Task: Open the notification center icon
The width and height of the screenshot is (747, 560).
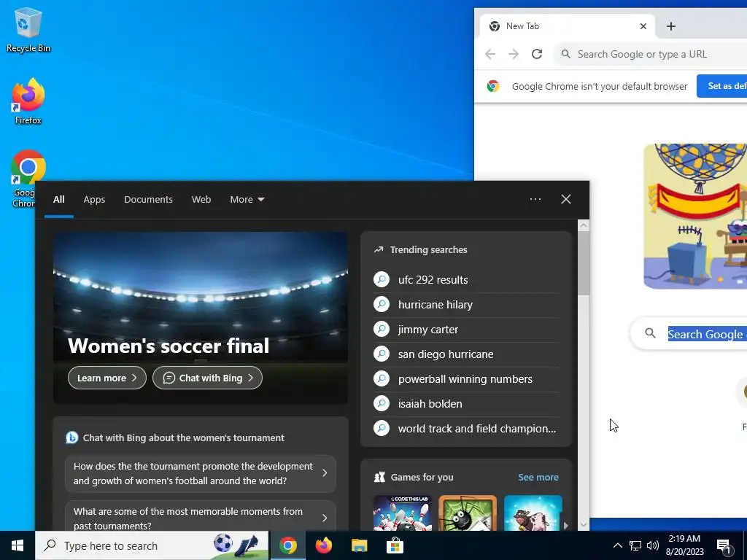Action: (x=724, y=546)
